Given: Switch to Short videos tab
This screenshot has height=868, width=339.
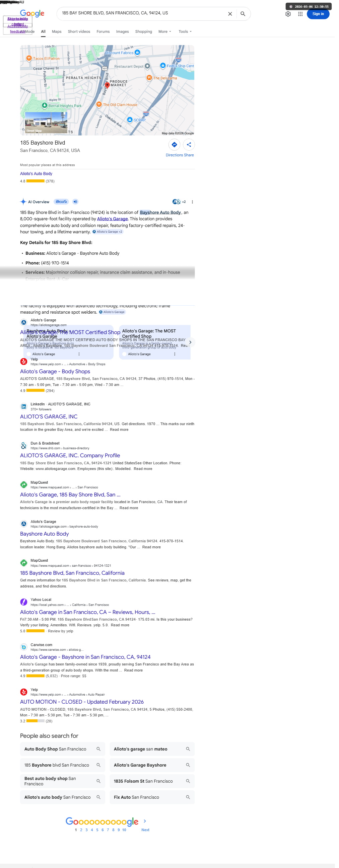Looking at the screenshot, I should tap(79, 32).
